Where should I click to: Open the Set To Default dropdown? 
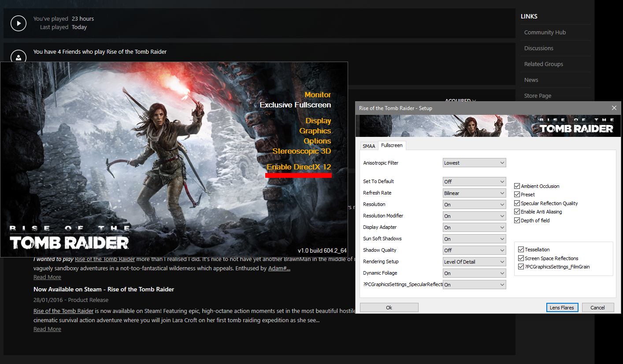tap(475, 181)
